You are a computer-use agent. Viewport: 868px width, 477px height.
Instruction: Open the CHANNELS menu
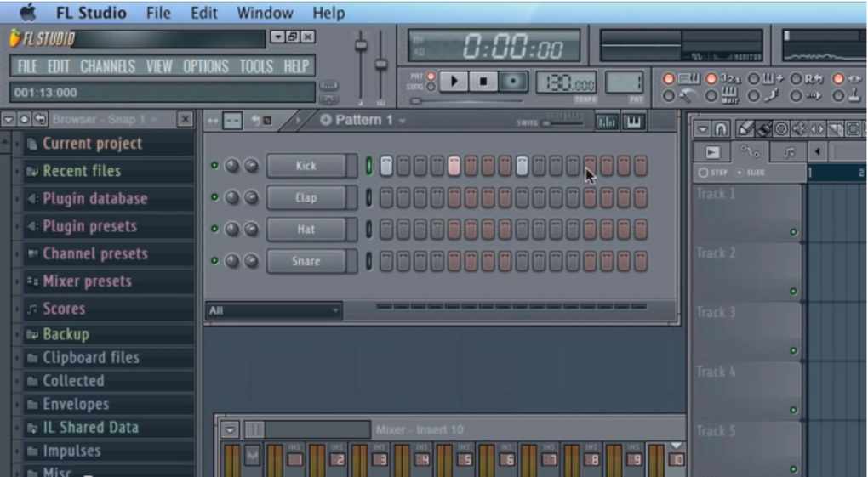(x=107, y=66)
